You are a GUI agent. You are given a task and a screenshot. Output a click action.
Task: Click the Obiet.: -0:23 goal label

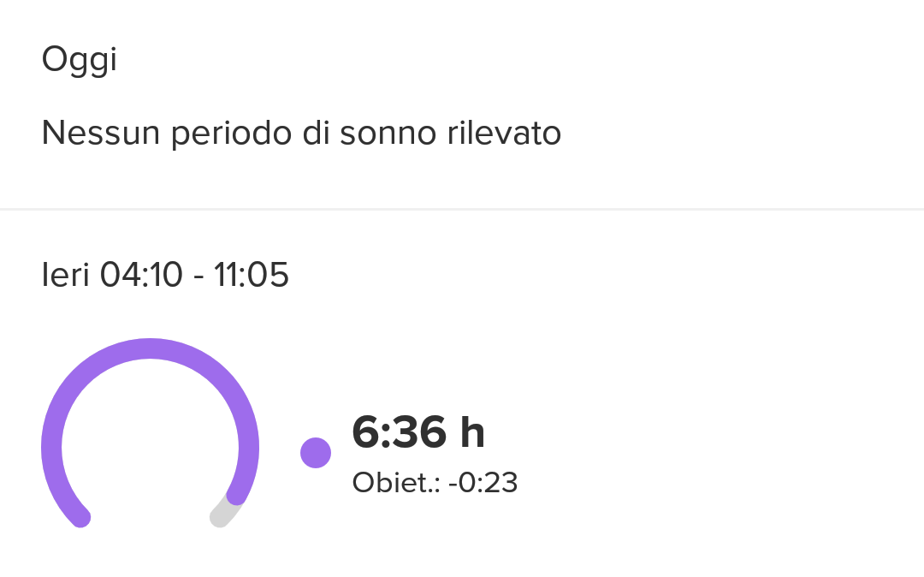pyautogui.click(x=435, y=483)
